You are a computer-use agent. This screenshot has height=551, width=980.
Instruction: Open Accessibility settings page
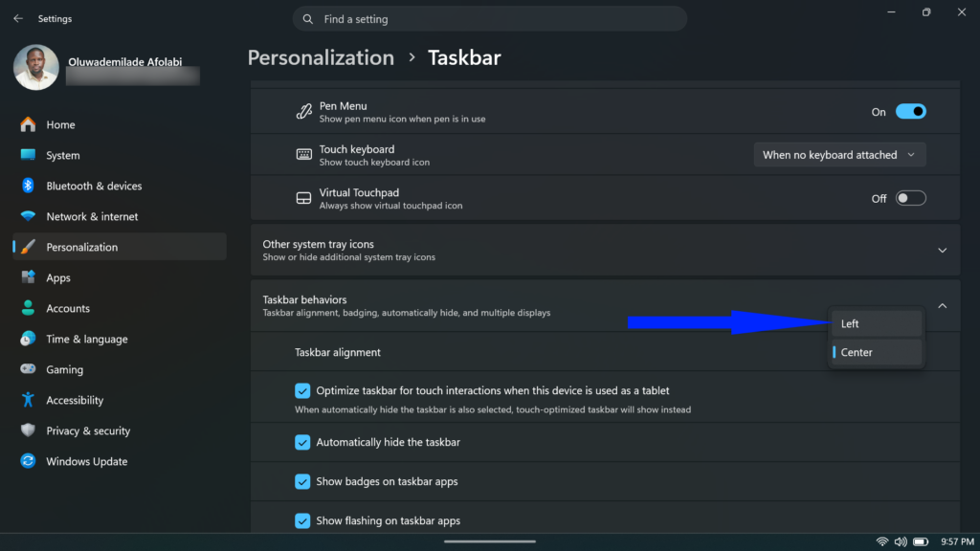pyautogui.click(x=120, y=400)
